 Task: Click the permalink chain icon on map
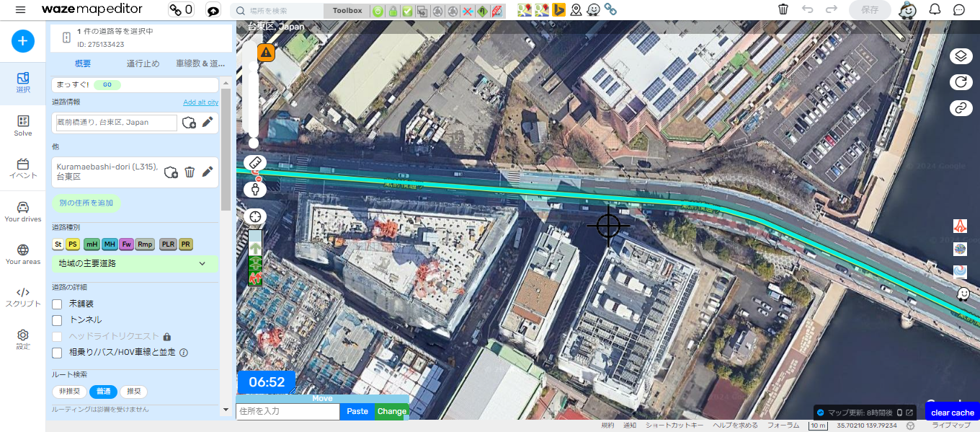pyautogui.click(x=960, y=108)
